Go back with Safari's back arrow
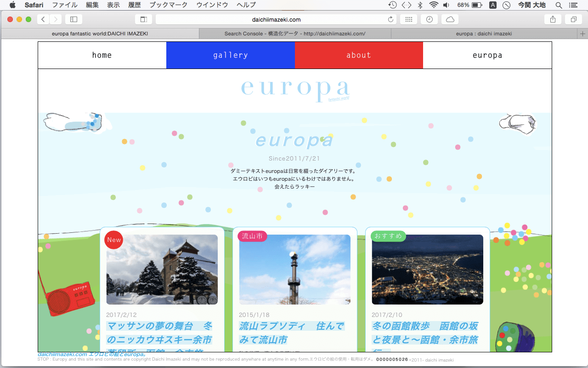The height and width of the screenshot is (368, 588). click(x=43, y=19)
